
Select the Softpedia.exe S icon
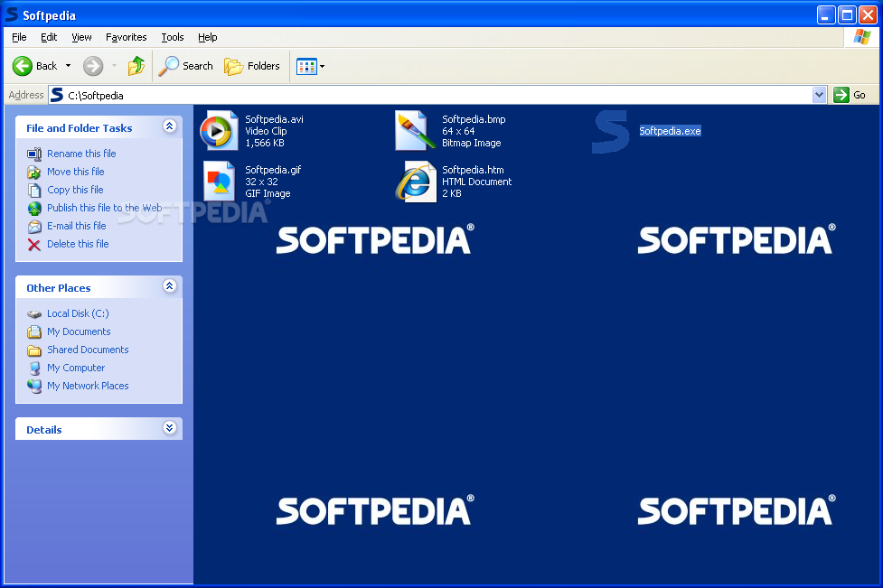611,132
